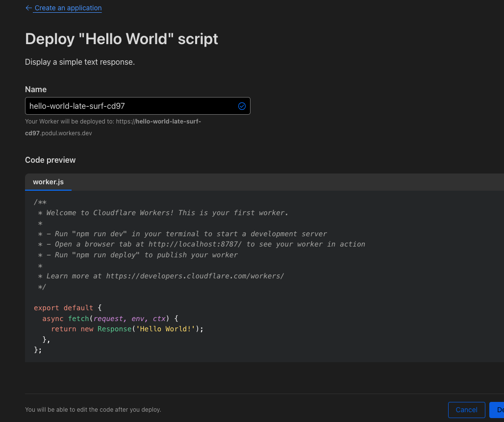This screenshot has width=504, height=422.
Task: Click the 'Hello World!' string in code
Action: [166, 329]
